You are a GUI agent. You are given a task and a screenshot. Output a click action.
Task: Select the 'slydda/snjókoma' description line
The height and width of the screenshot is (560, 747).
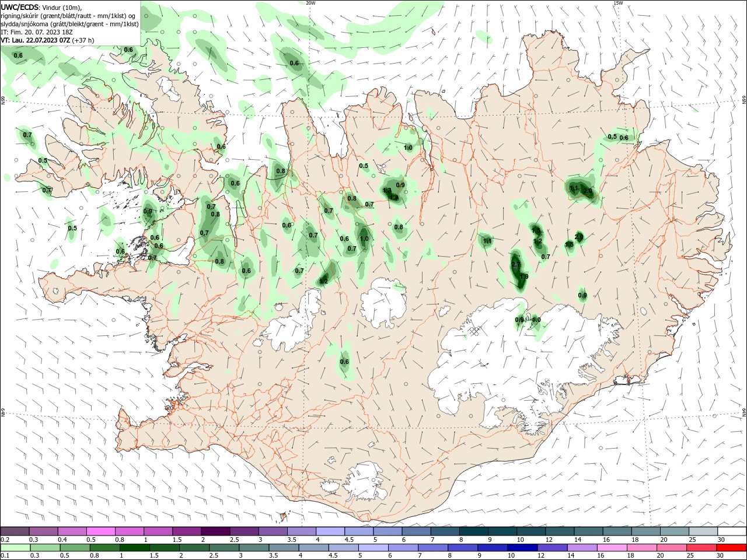[x=69, y=24]
